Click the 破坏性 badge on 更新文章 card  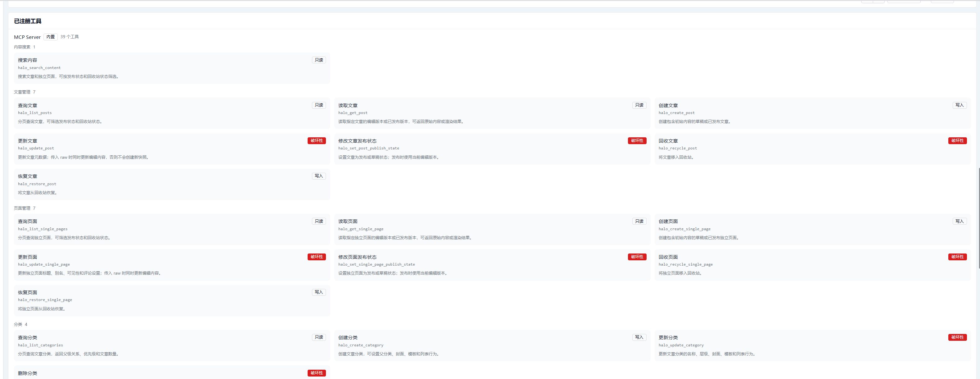[x=317, y=141]
